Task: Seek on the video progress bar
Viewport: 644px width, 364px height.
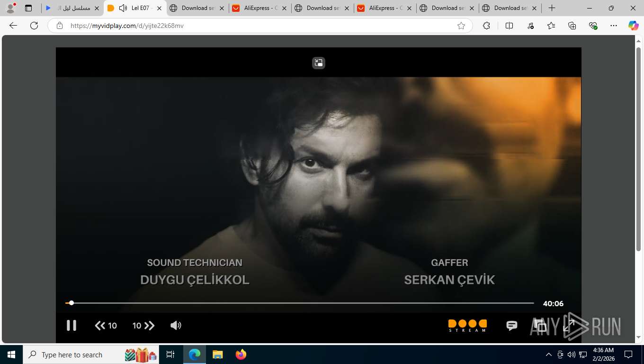Action: [300, 303]
